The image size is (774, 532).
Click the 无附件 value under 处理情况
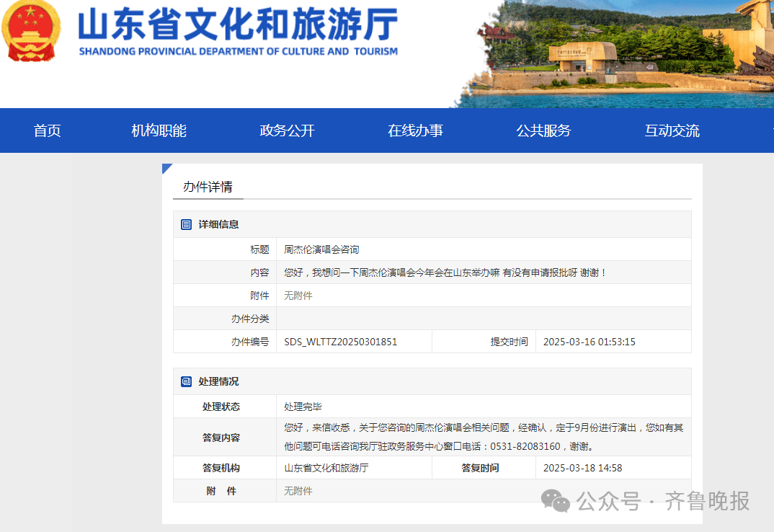click(x=298, y=491)
